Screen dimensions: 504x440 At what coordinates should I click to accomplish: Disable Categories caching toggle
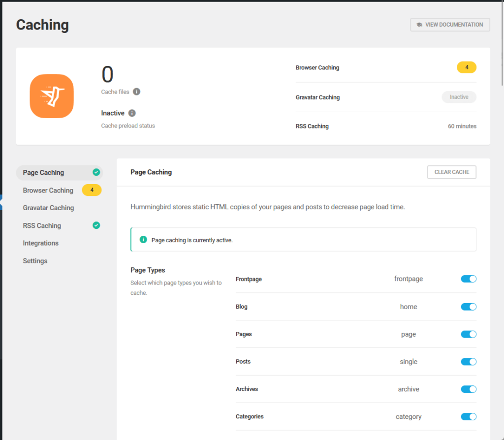point(469,416)
